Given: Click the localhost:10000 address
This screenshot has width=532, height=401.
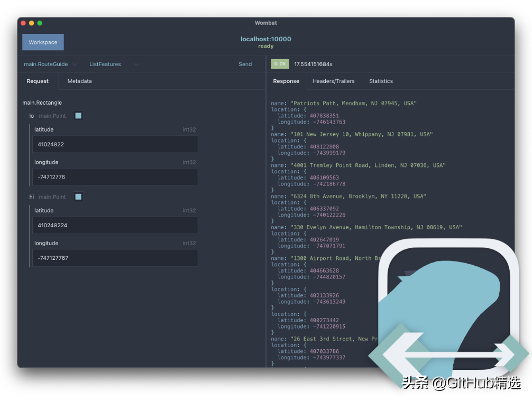Looking at the screenshot, I should (265, 39).
